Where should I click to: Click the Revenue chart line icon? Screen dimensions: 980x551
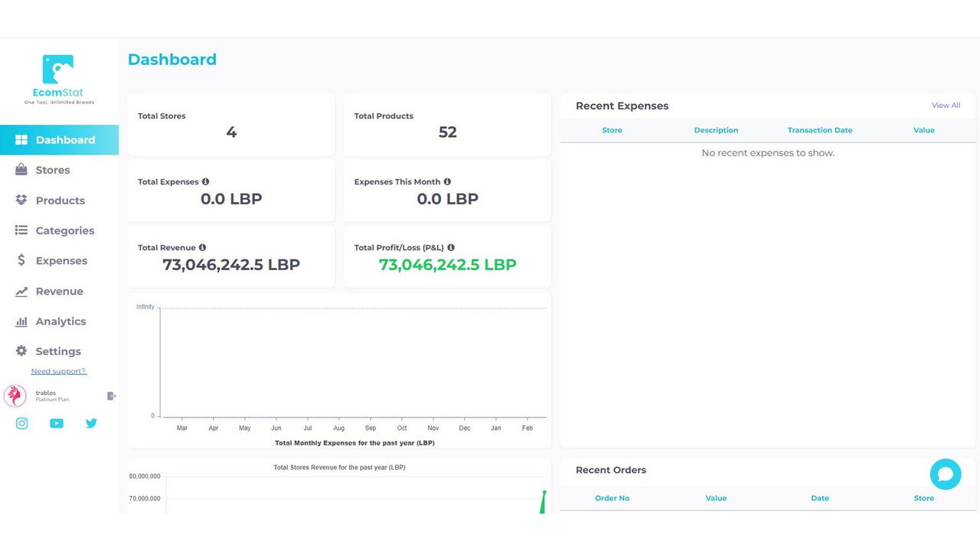pos(21,292)
